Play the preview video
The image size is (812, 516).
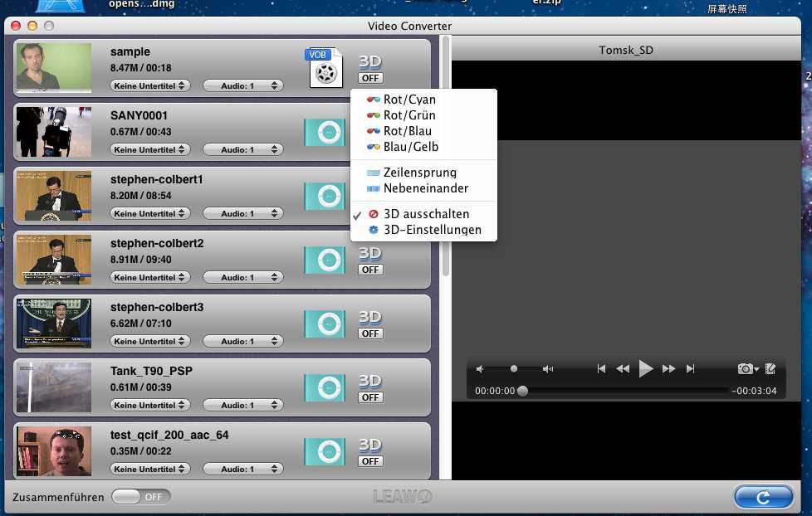point(645,369)
